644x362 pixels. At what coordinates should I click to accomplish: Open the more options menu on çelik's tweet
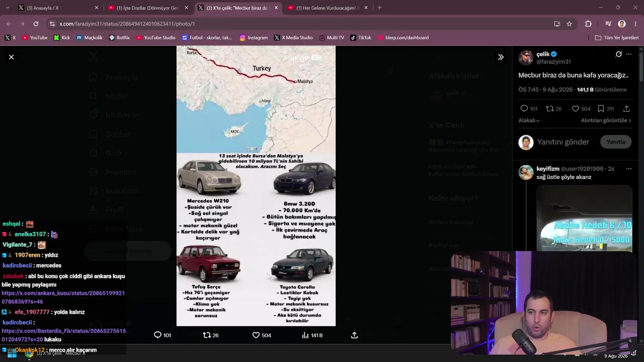pyautogui.click(x=629, y=54)
